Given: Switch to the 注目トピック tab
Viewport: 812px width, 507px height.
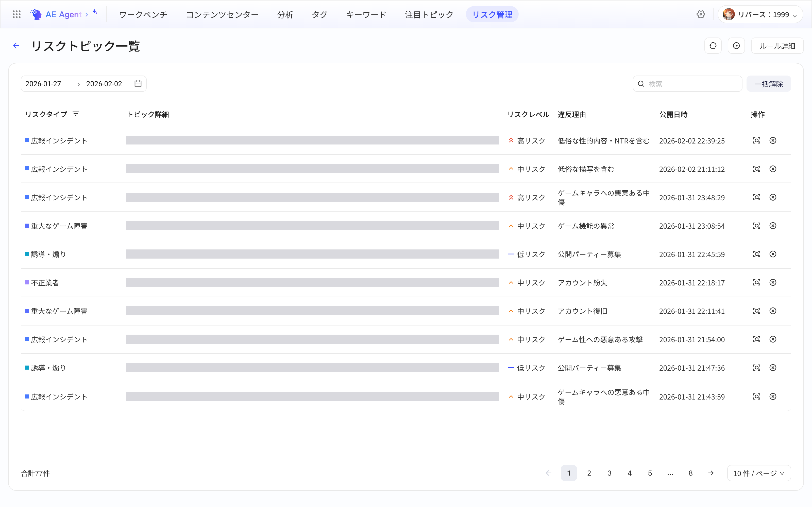Looking at the screenshot, I should [429, 14].
